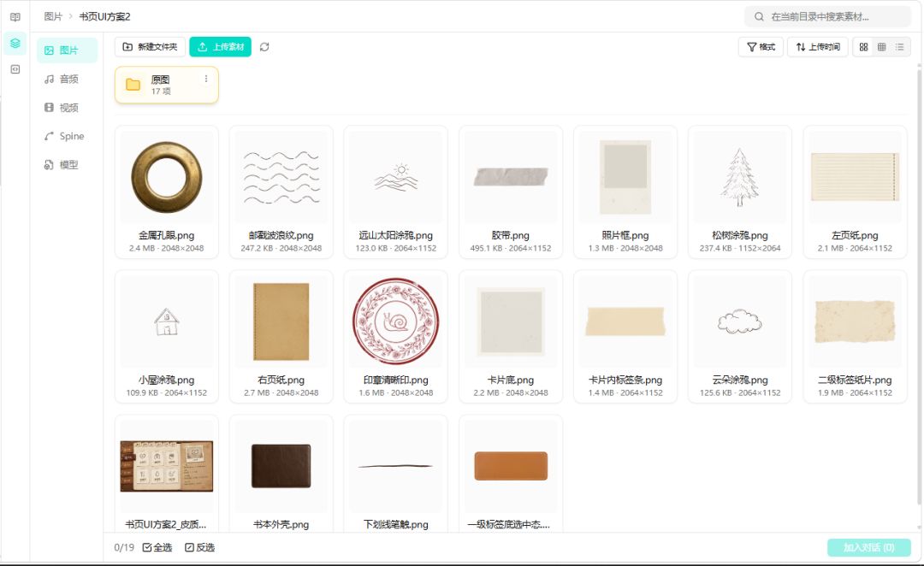Select the 胶带.png tape thumbnail
The height and width of the screenshot is (566, 924).
[x=511, y=177]
